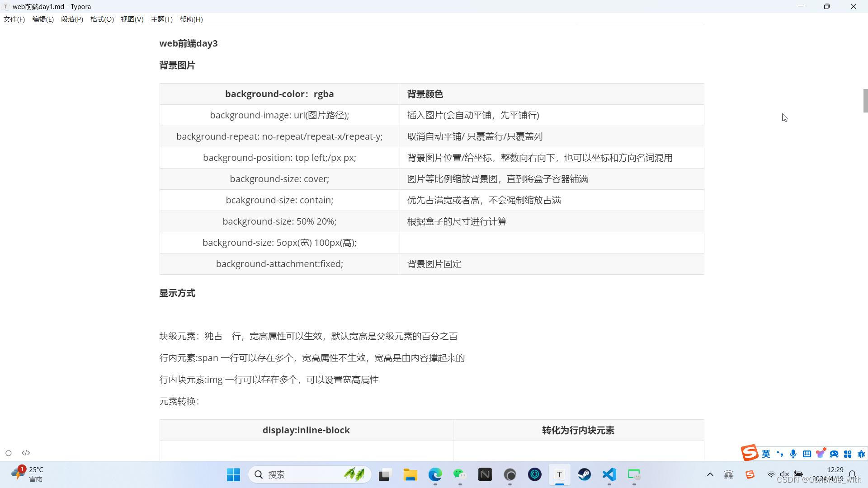
Task: Toggle Sogou punctuation mode icon
Action: point(779,454)
